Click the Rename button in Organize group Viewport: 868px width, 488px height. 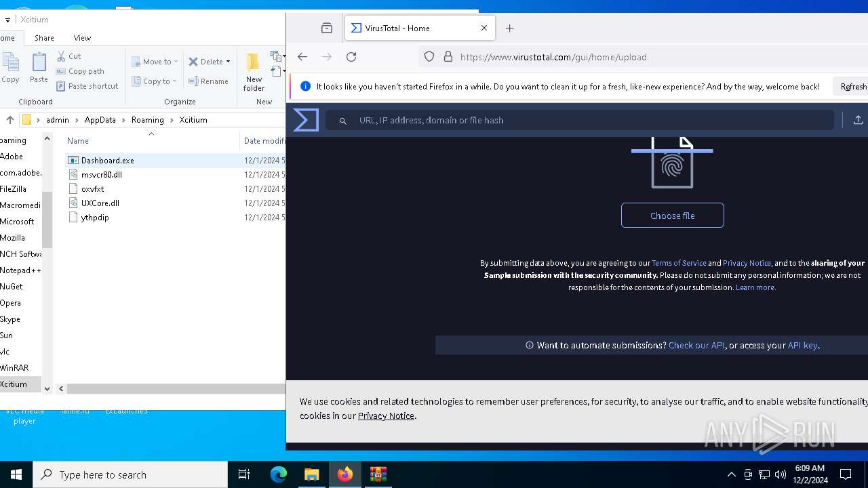pos(208,81)
